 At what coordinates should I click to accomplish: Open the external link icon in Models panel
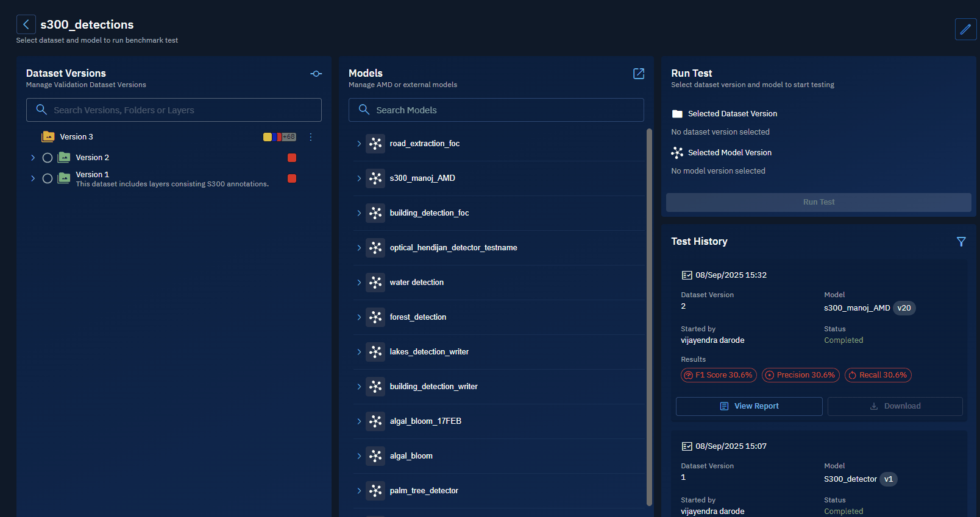pyautogui.click(x=638, y=74)
